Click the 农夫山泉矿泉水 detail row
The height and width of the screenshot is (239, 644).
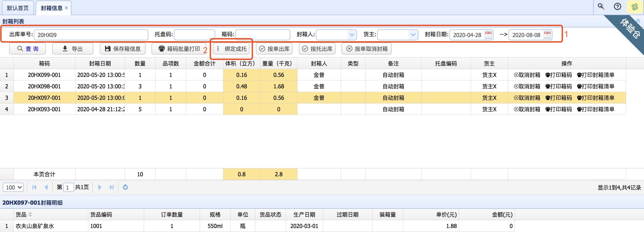[257, 226]
